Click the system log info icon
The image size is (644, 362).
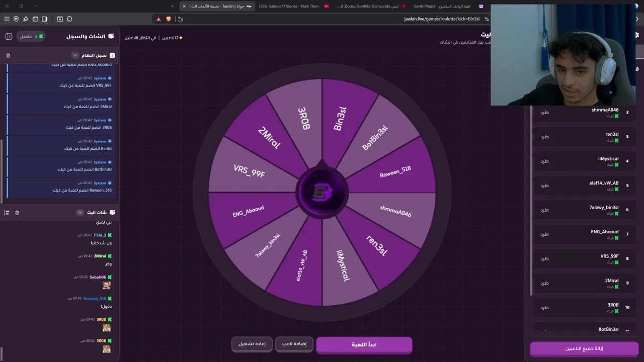112,55
